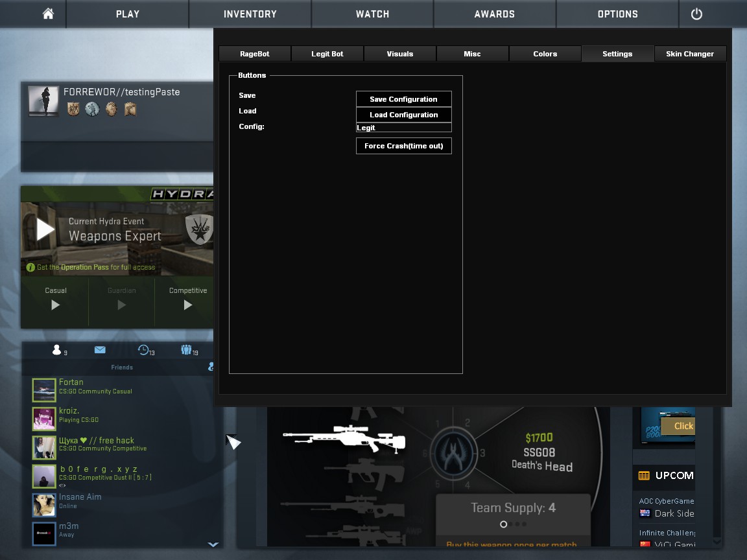Viewport: 747px width, 560px height.
Task: Open the Skin Changer tab
Action: (690, 54)
